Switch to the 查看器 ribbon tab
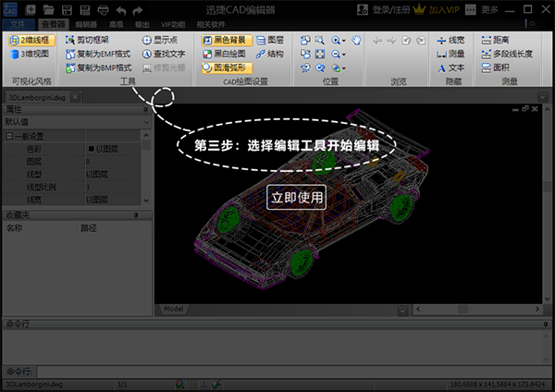This screenshot has width=555, height=392. click(x=53, y=24)
